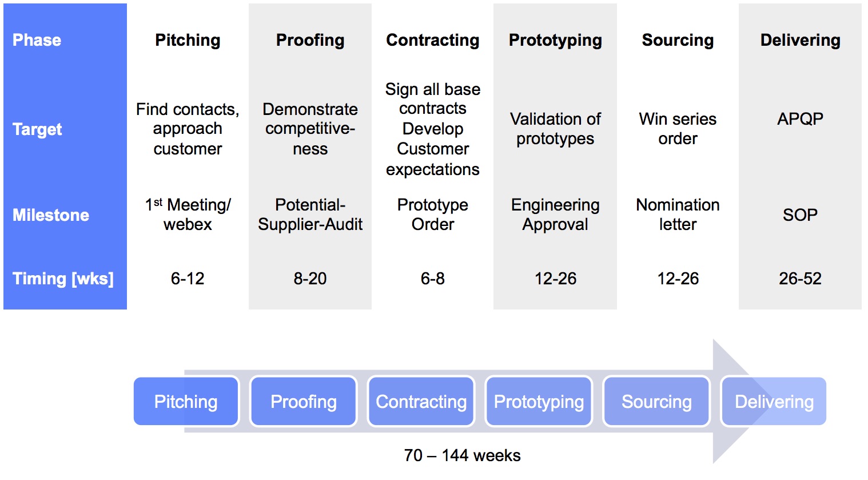This screenshot has height=480, width=868.
Task: Click the "Find contacts, approach customer" target cell
Action: coord(188,129)
